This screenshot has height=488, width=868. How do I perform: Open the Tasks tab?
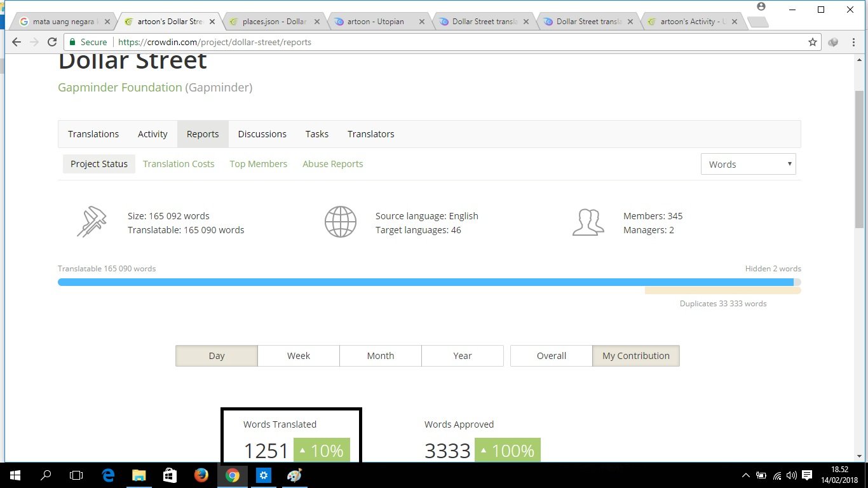click(317, 134)
